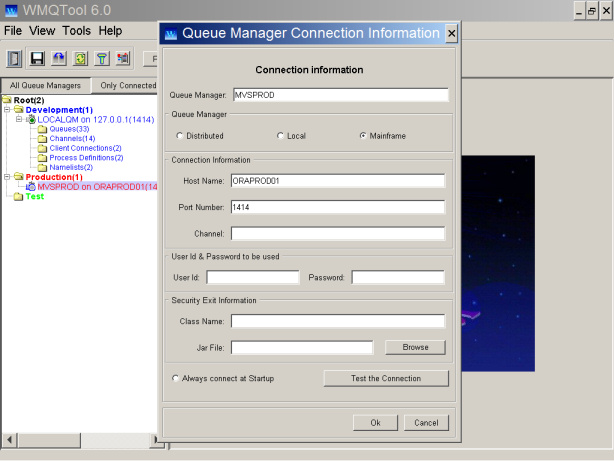This screenshot has height=461, width=614.
Task: Click the Production folder icon
Action: coord(19,177)
